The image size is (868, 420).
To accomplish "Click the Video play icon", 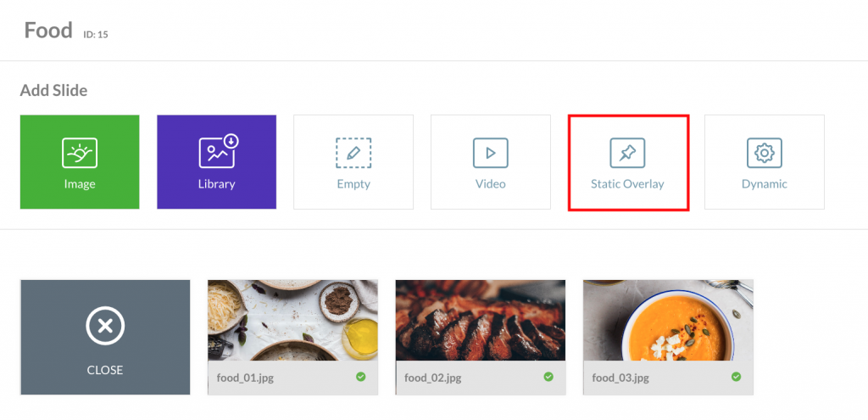I will click(x=491, y=153).
